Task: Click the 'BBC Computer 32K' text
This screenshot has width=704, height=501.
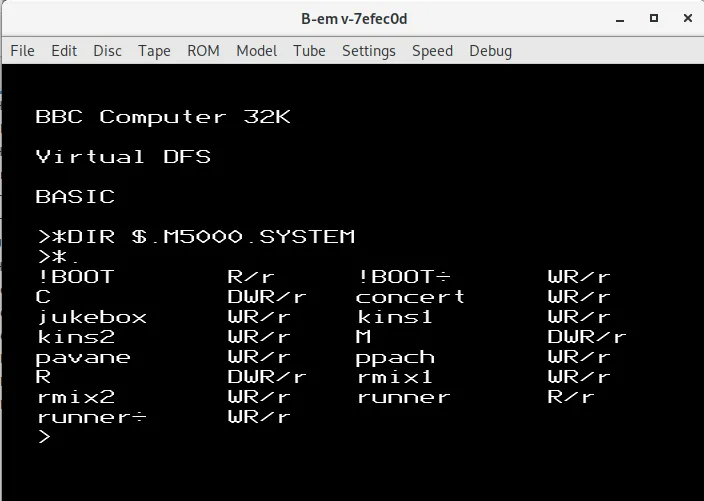Action: 163,117
